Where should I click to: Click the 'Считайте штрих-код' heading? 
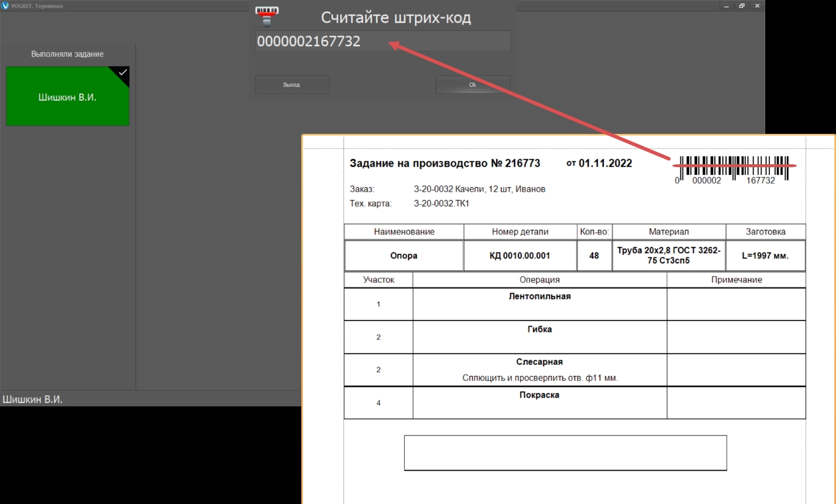point(396,18)
